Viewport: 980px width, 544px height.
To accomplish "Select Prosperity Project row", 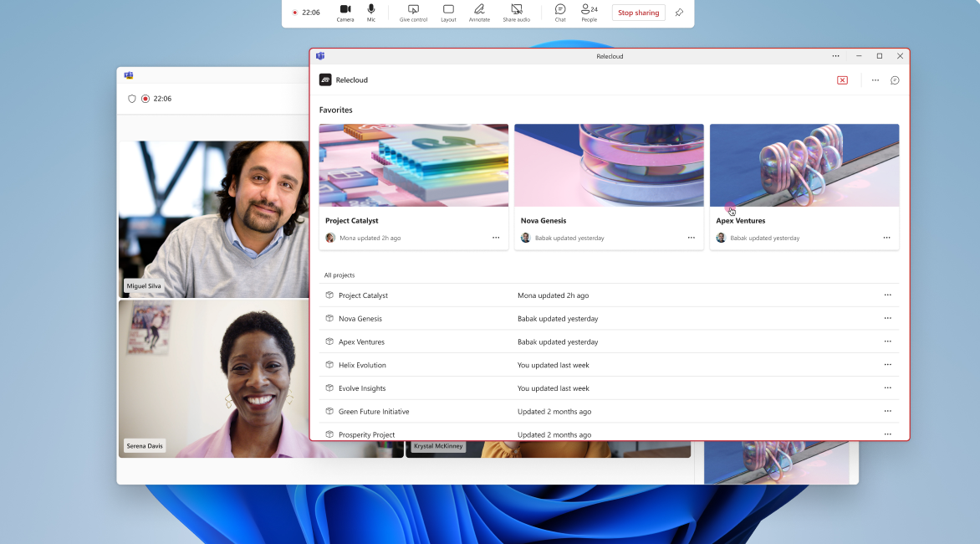I will [609, 432].
